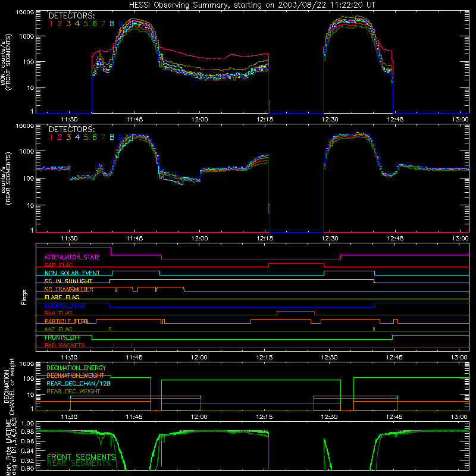Click DETECTORS: label in the front segments plot

click(x=72, y=16)
